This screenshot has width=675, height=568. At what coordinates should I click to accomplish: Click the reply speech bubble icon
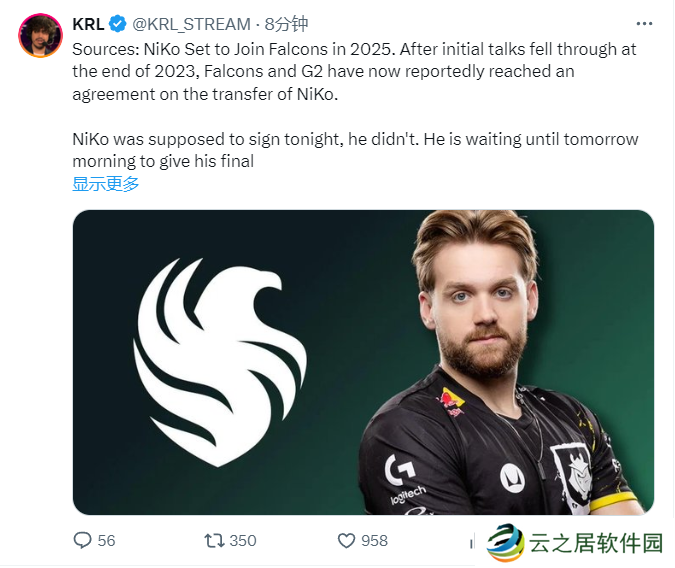tap(82, 540)
